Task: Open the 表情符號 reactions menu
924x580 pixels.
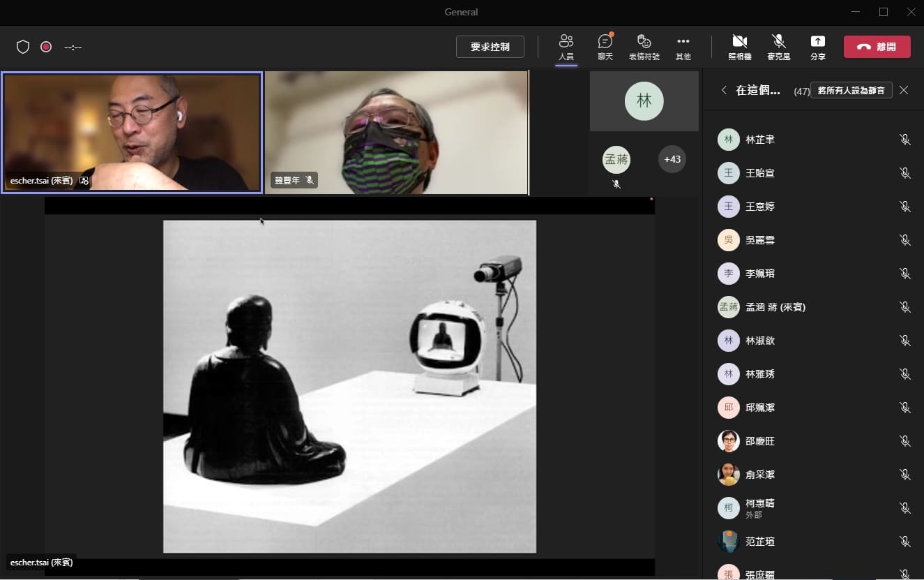Action: click(x=644, y=46)
